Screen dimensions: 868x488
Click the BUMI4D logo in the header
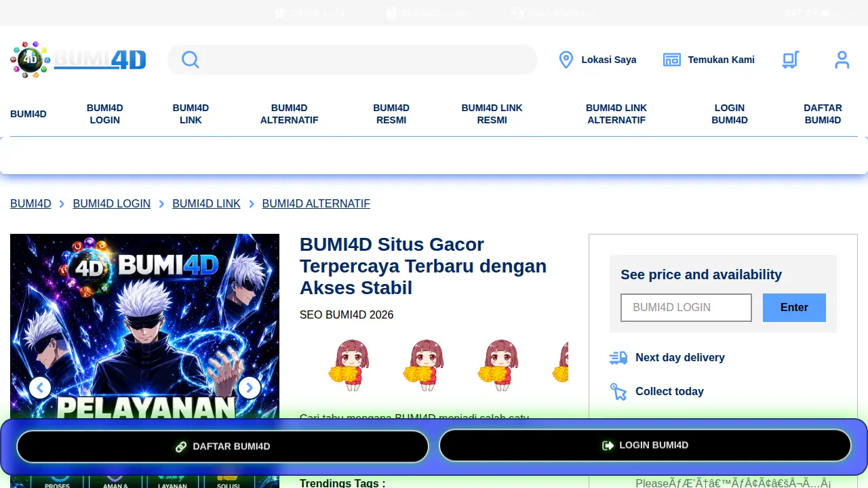click(78, 60)
